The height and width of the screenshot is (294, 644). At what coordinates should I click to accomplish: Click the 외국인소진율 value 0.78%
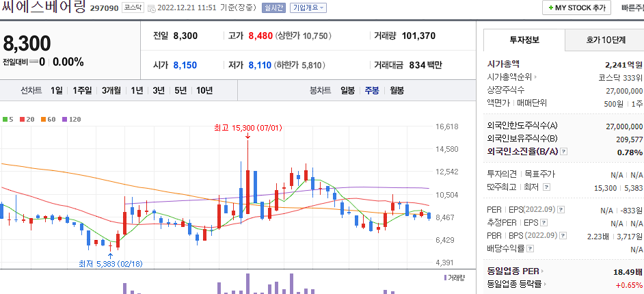click(x=630, y=152)
